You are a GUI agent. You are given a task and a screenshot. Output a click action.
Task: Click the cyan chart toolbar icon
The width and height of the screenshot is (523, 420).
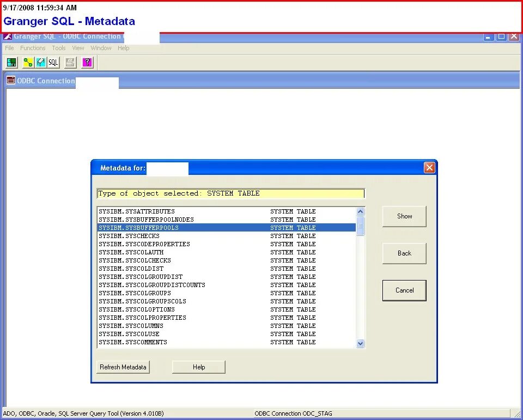(40, 62)
